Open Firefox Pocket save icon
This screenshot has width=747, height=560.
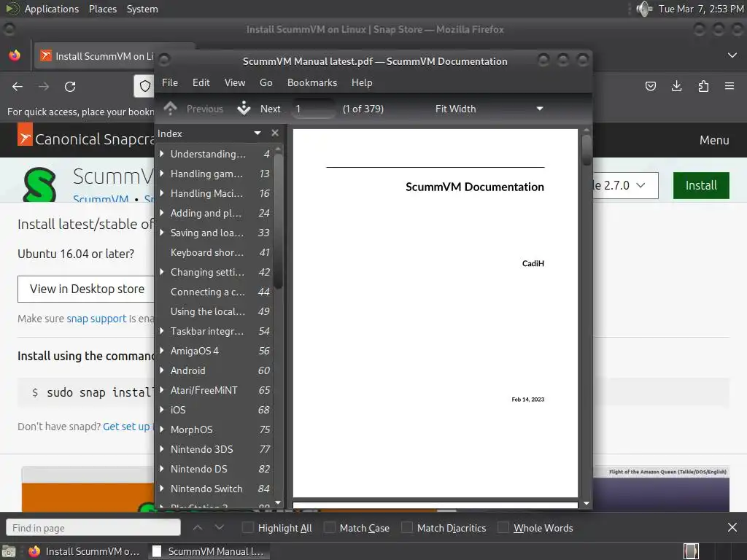click(x=650, y=86)
